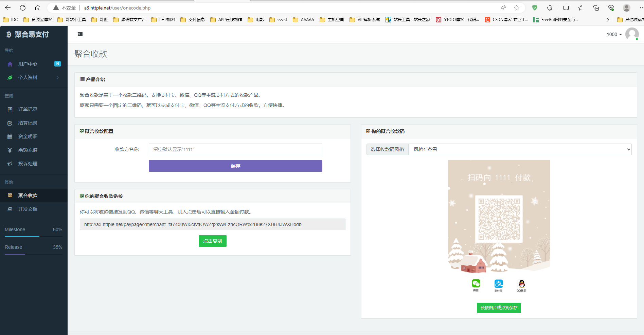The height and width of the screenshot is (335, 644).
Task: Open APP在线制作 bookmark folder
Action: point(226,20)
